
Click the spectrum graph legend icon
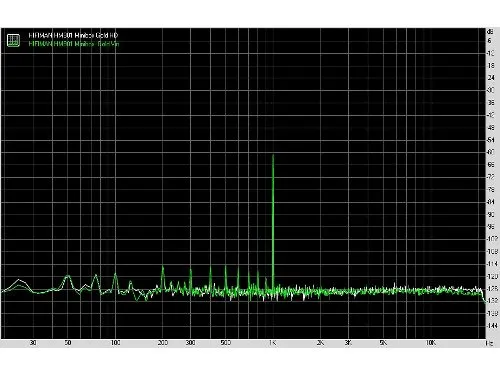pyautogui.click(x=13, y=40)
